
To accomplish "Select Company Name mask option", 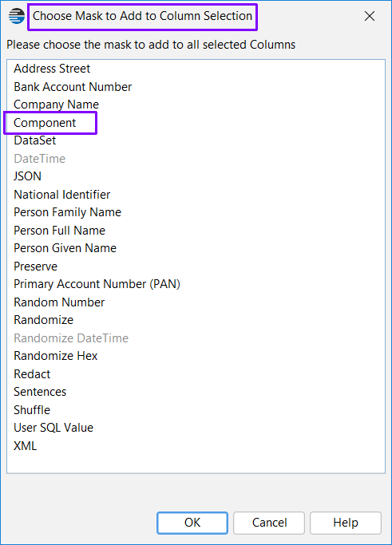I will [56, 105].
